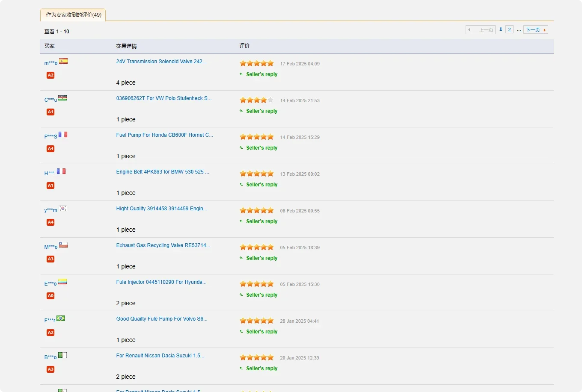Go to page 2 of reviews
The image size is (582, 392).
pyautogui.click(x=509, y=29)
